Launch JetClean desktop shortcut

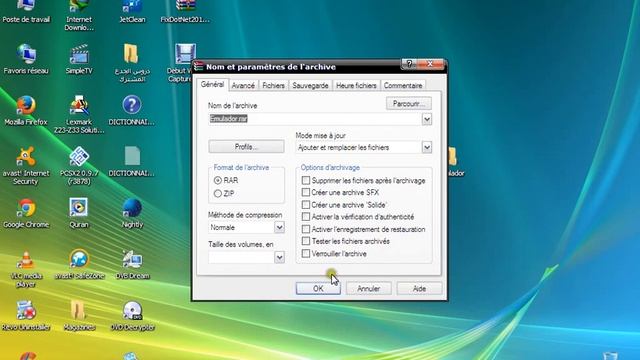coord(132,11)
